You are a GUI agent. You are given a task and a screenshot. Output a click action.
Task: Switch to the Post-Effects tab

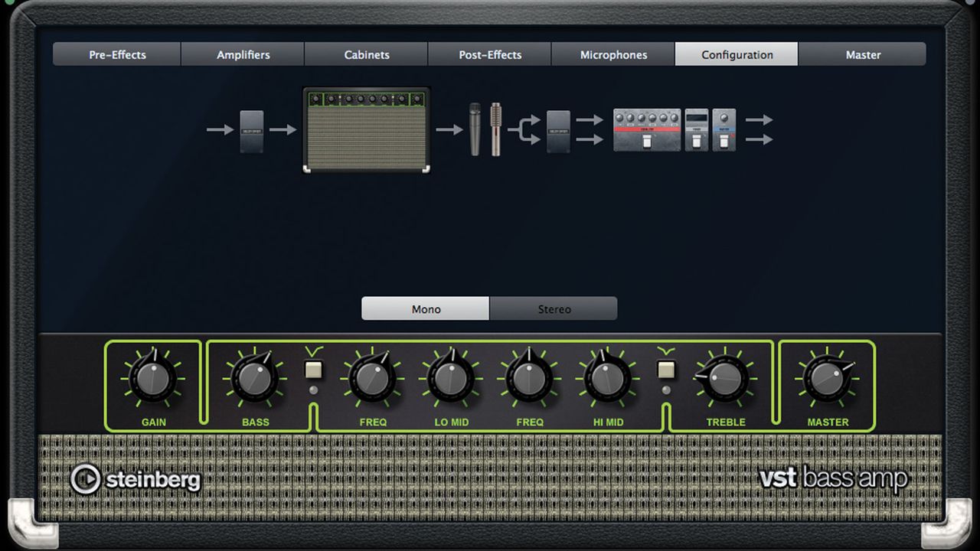(490, 54)
